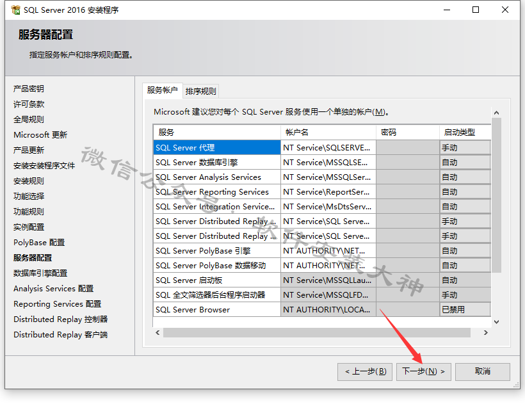Click account name NT Service\MsDtsServ...
Image resolution: width=525 pixels, height=420 pixels.
tap(328, 207)
